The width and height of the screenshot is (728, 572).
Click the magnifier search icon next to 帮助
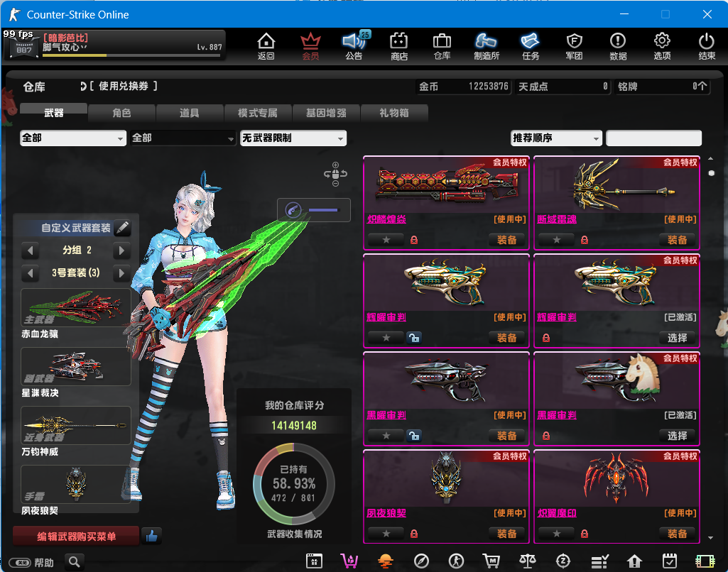(x=75, y=562)
